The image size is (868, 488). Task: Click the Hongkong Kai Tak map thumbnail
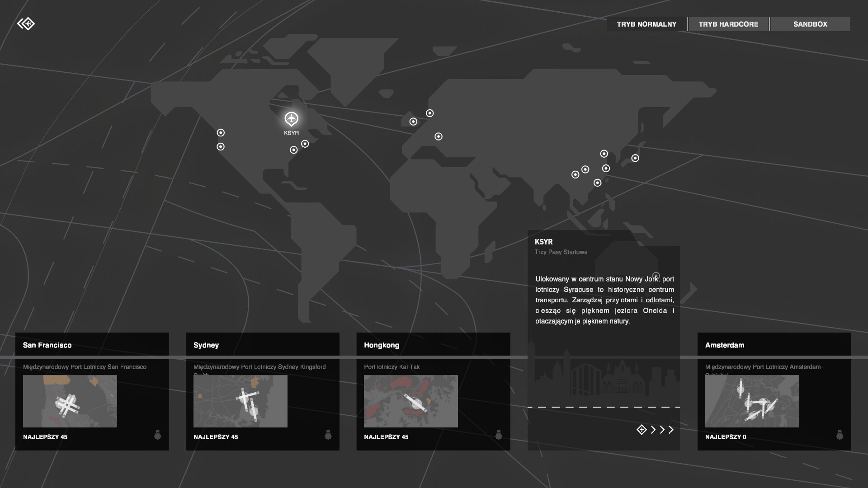pos(410,401)
